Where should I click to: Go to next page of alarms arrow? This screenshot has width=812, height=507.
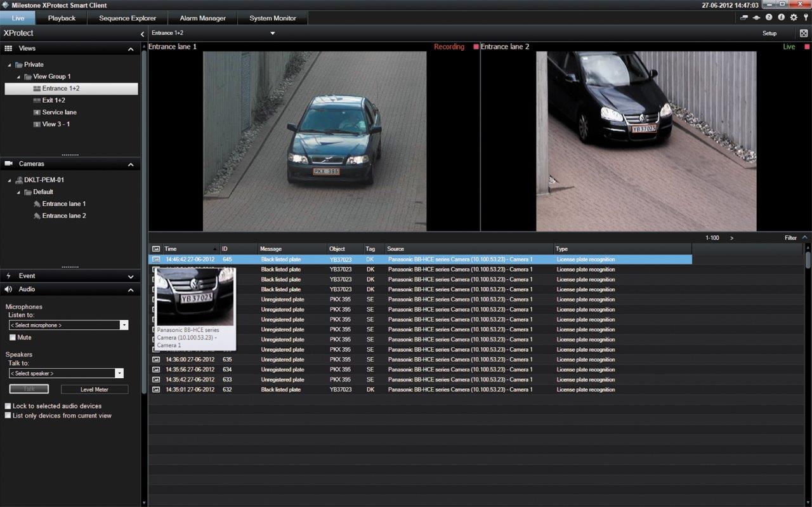tap(731, 238)
